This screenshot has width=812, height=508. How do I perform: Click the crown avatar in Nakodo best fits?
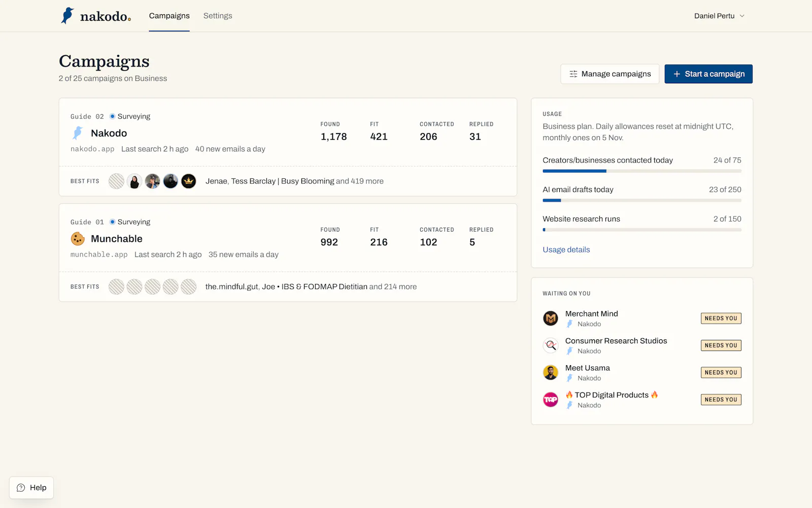click(189, 181)
